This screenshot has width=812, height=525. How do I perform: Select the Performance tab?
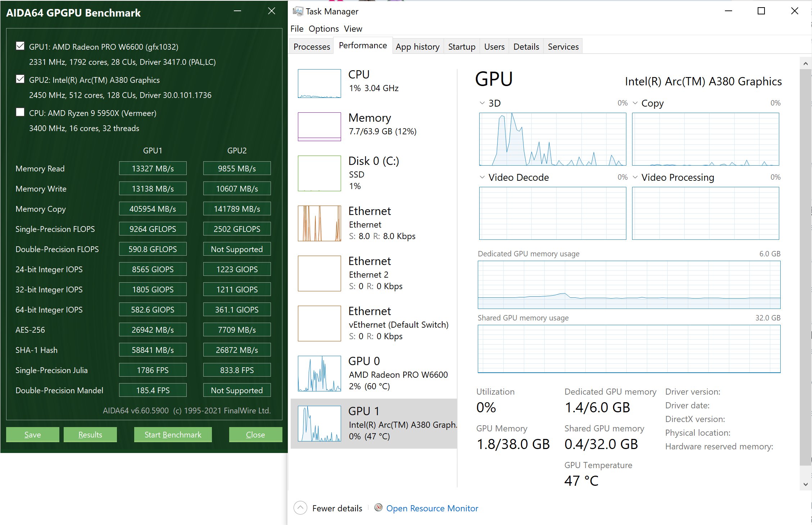(363, 45)
